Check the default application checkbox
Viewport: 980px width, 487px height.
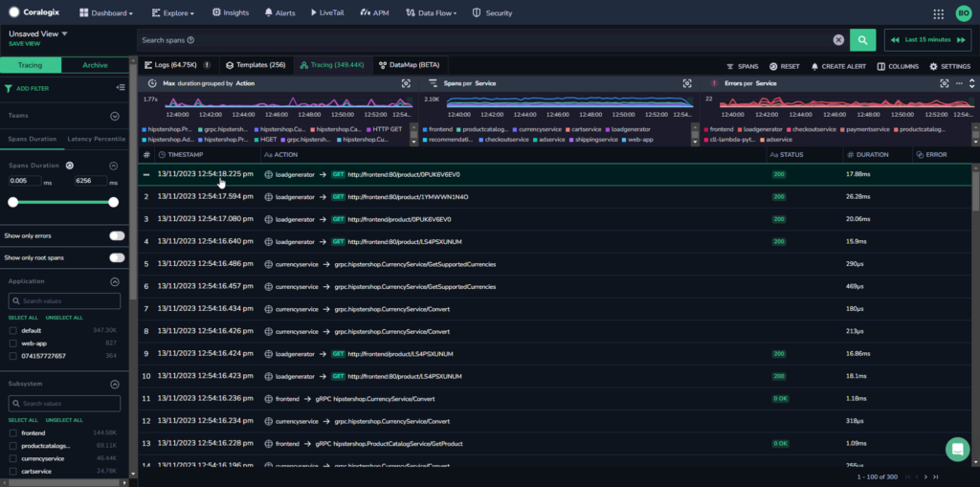click(x=12, y=330)
